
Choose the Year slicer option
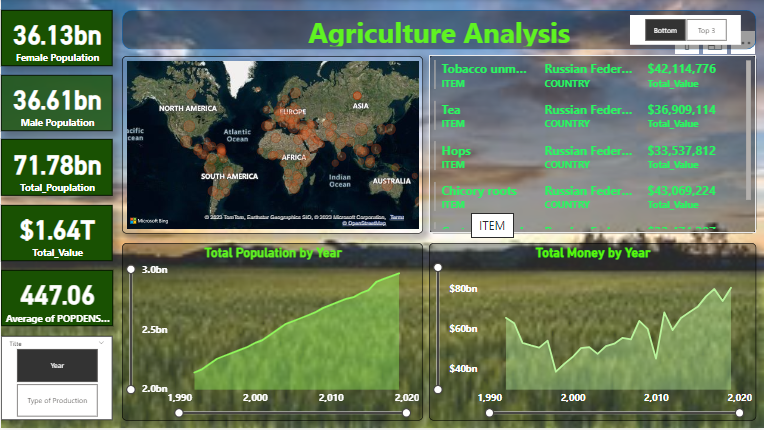tap(57, 365)
